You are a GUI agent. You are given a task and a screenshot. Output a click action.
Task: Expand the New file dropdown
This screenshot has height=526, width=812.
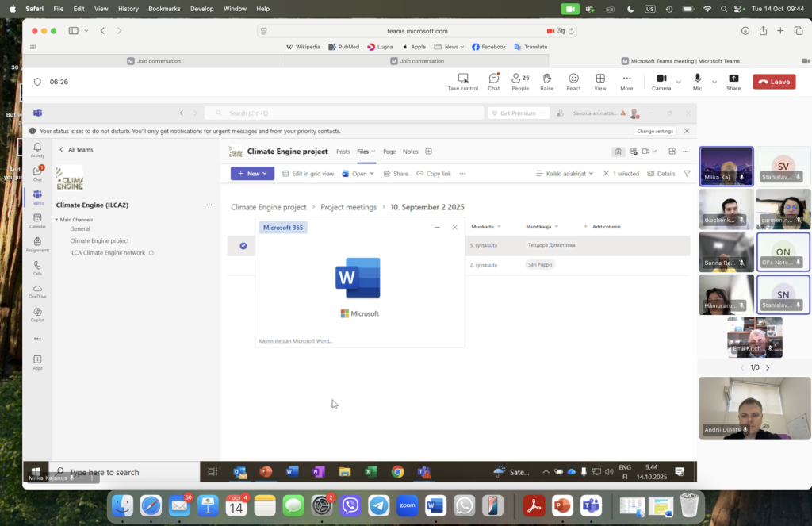pyautogui.click(x=252, y=173)
